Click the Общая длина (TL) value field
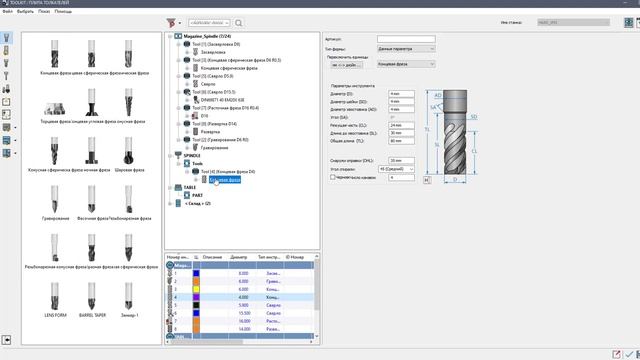Image resolution: width=640 pixels, height=360 pixels. pos(401,141)
